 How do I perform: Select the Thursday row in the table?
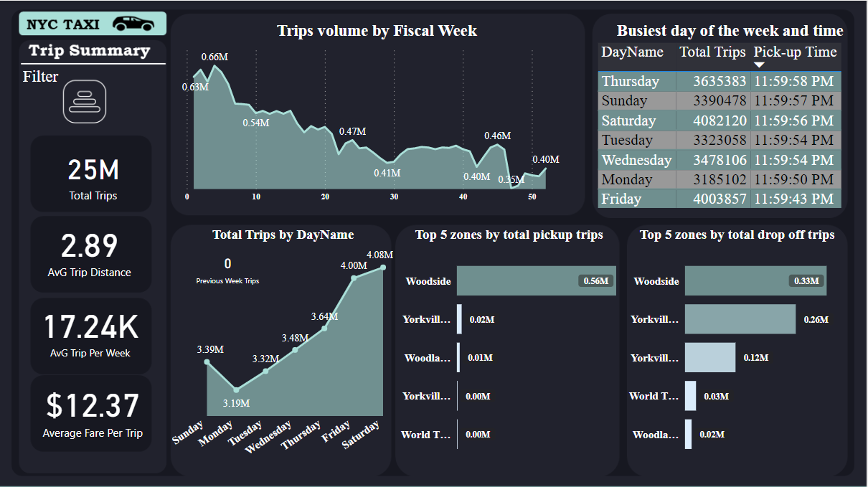(x=719, y=81)
